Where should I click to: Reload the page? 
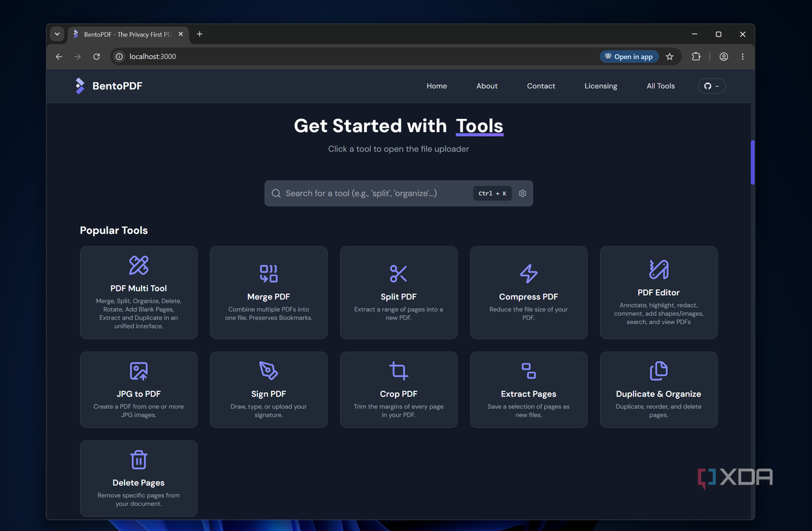[x=96, y=57]
